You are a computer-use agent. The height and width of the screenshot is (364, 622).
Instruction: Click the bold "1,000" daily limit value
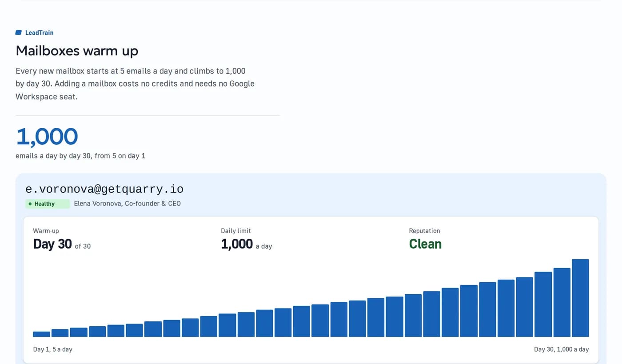click(x=237, y=244)
